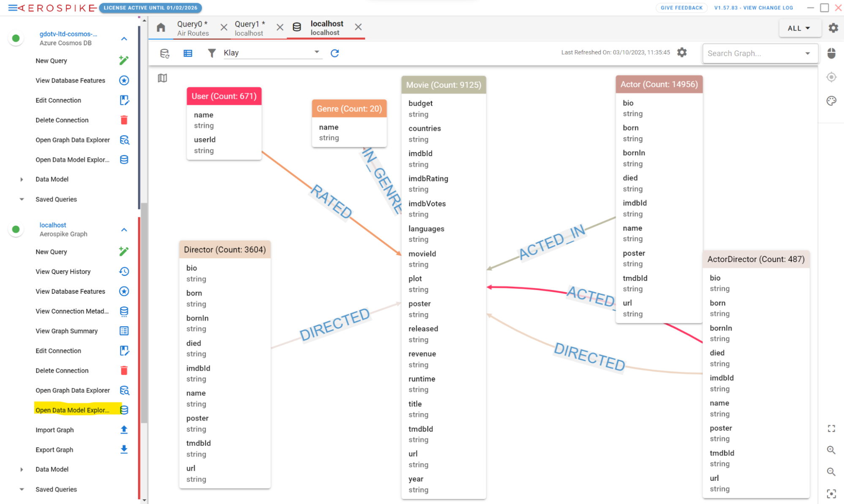Expand Data Model under Cosmos connection

(x=22, y=179)
